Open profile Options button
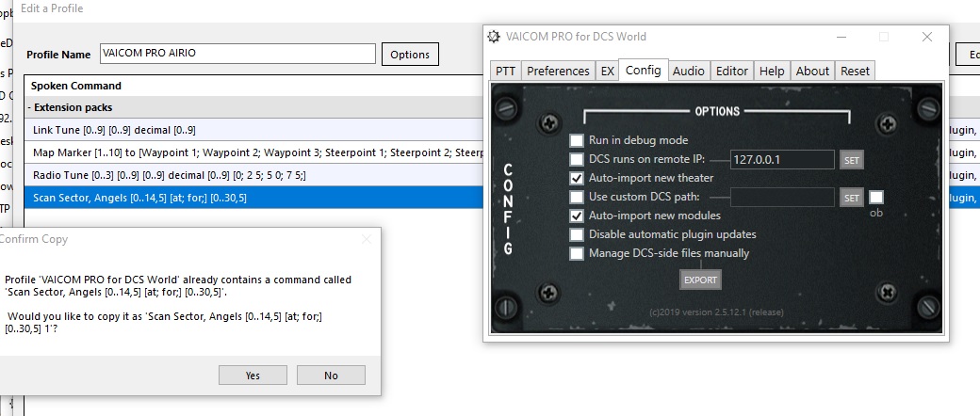980x416 pixels. [x=409, y=55]
